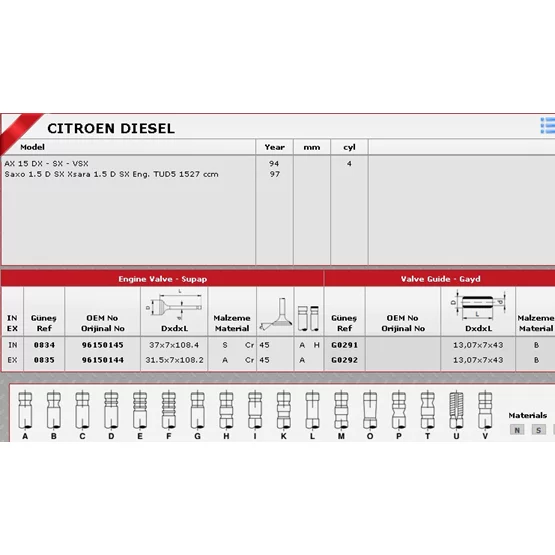555x555 pixels.
Task: Click guide dimension 13,07x7x43 in G0291 row
Action: (478, 345)
